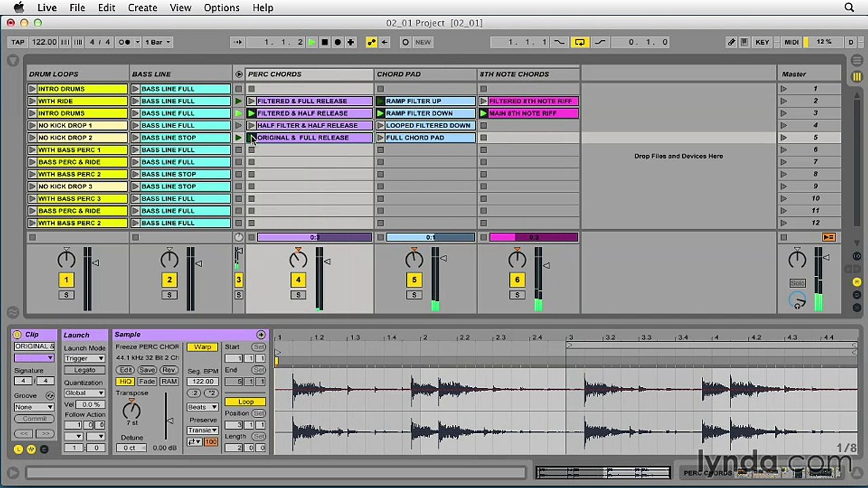Toggle the metronome button
Screen dimensions: 868x488
pos(125,42)
